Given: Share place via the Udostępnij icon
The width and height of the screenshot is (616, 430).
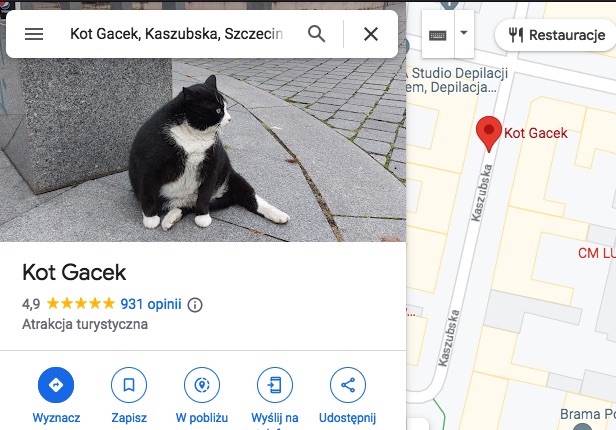Looking at the screenshot, I should pyautogui.click(x=348, y=385).
